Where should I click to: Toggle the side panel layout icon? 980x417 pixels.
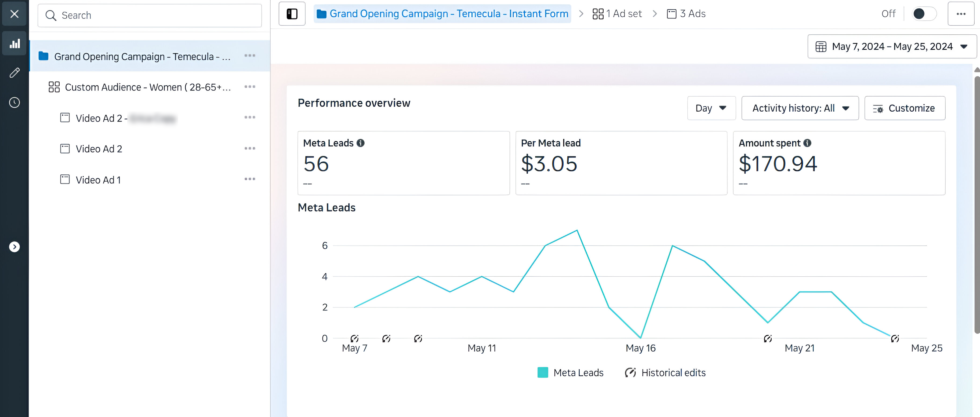pos(292,14)
